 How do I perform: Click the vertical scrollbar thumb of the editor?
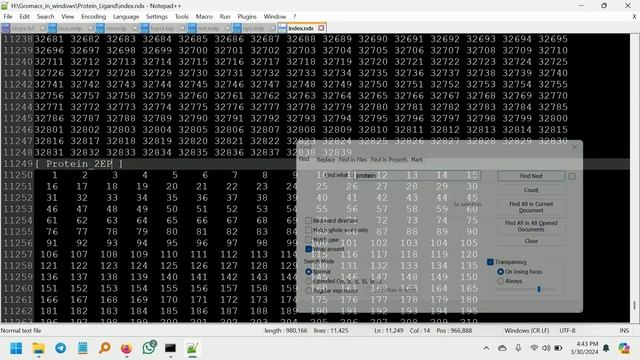(x=634, y=304)
